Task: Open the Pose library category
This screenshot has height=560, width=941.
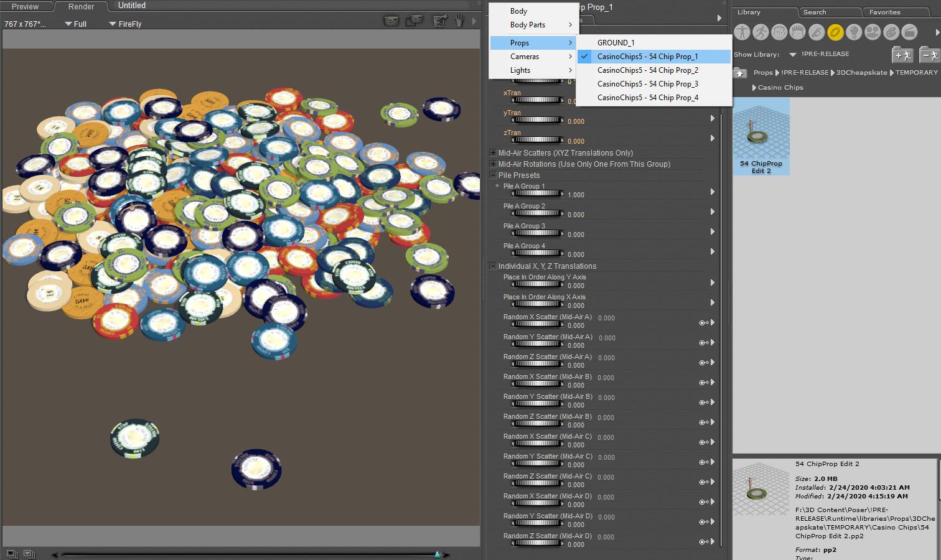Action: (761, 32)
